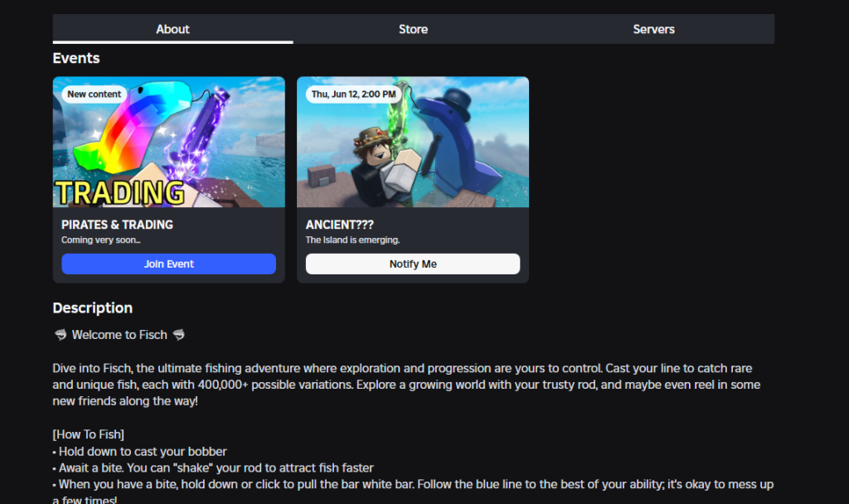Open the Ancient??? event thumbnail

tap(413, 142)
